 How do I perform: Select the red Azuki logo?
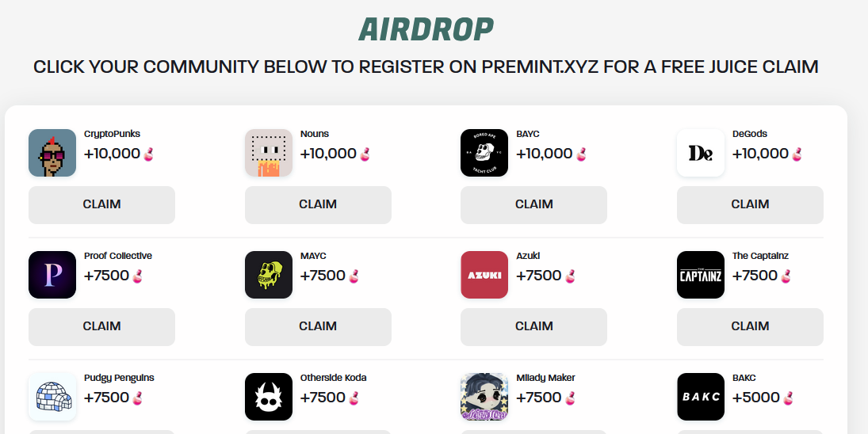(484, 275)
